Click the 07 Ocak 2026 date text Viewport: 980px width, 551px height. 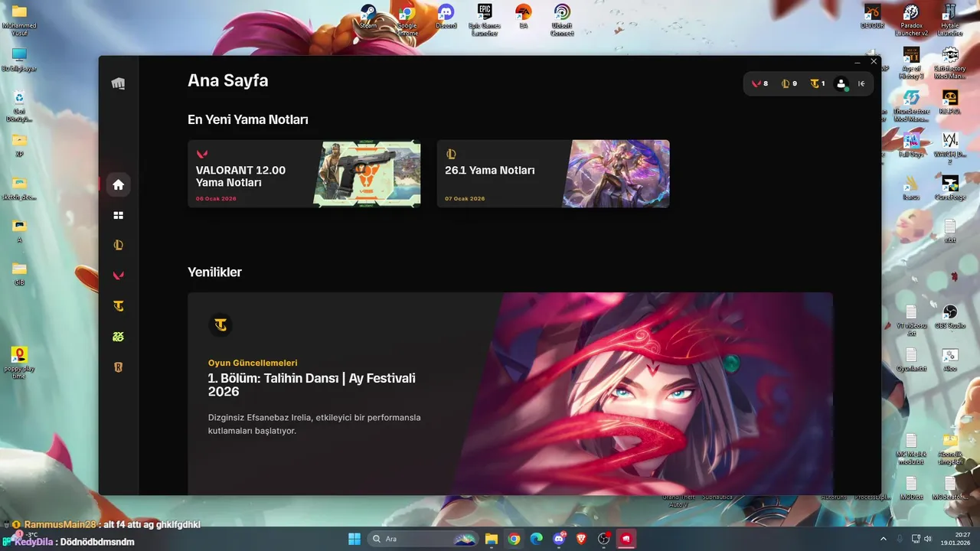tap(465, 199)
